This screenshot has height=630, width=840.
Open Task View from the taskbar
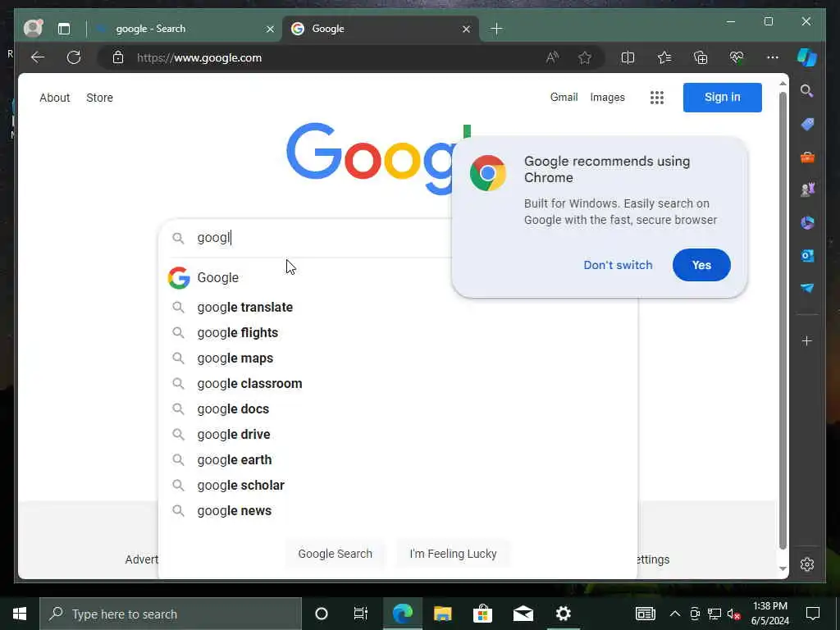click(x=361, y=614)
